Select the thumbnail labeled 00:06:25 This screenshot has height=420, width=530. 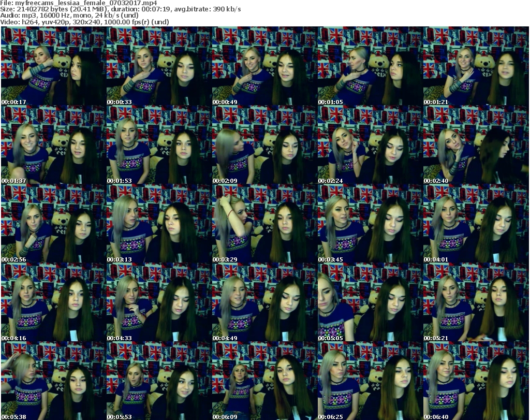(x=370, y=381)
